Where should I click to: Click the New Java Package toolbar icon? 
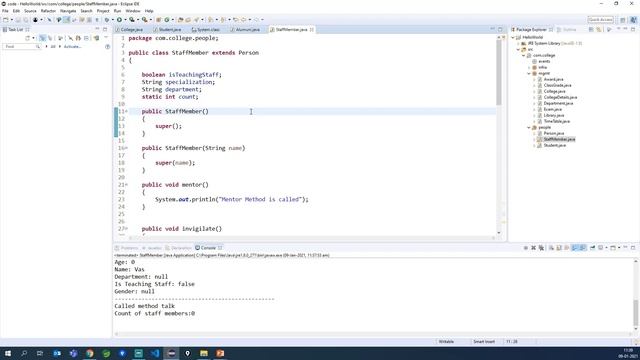pyautogui.click(x=158, y=19)
